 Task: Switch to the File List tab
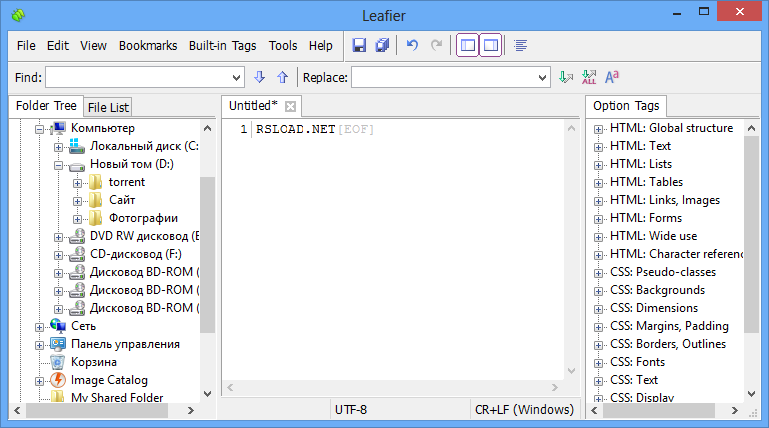coord(108,107)
